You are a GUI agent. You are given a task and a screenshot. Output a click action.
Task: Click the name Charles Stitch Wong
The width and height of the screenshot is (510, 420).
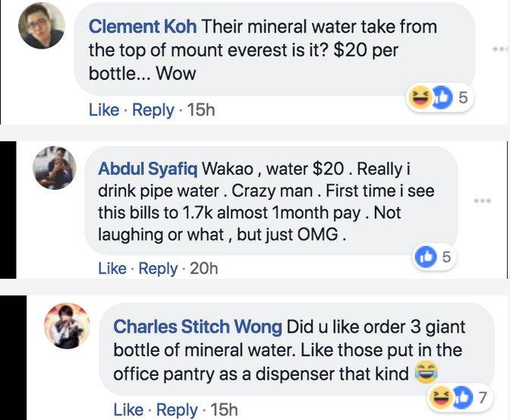(x=197, y=327)
